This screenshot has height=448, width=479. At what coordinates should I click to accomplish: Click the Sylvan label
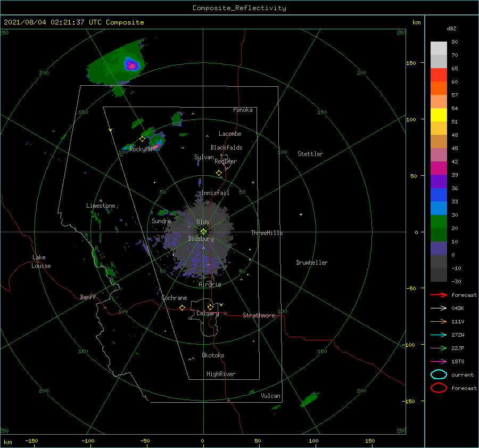[204, 157]
